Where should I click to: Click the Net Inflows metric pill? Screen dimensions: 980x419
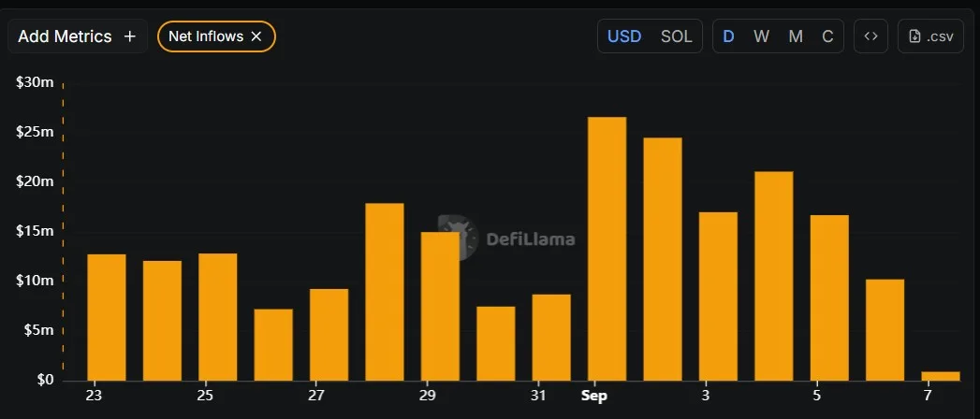[x=206, y=36]
